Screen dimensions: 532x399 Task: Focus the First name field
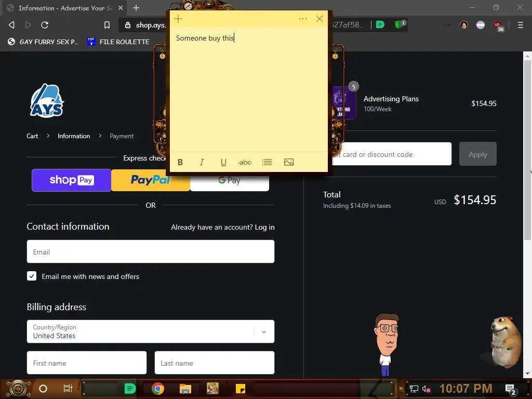[87, 363]
